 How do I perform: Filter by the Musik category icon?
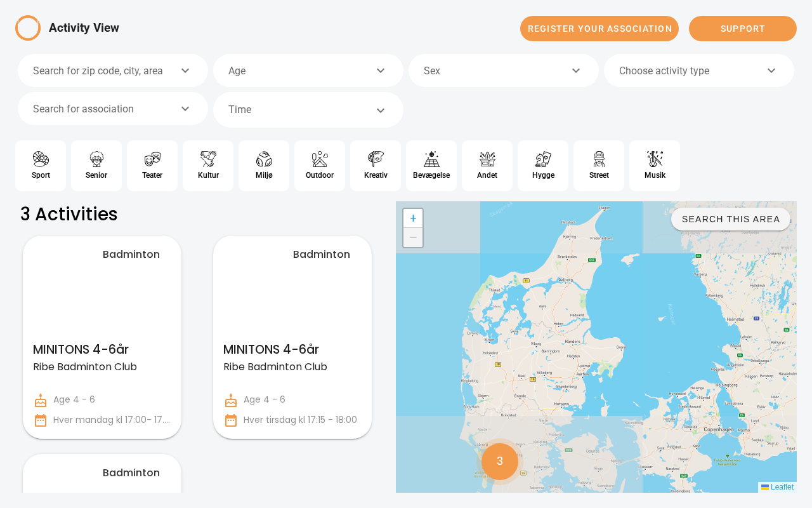pos(655,159)
